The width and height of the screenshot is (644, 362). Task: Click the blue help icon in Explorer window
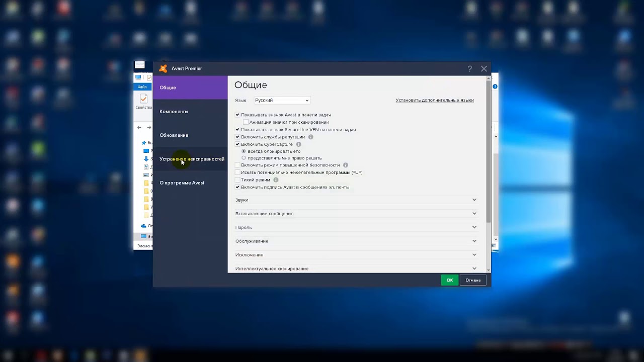495,86
